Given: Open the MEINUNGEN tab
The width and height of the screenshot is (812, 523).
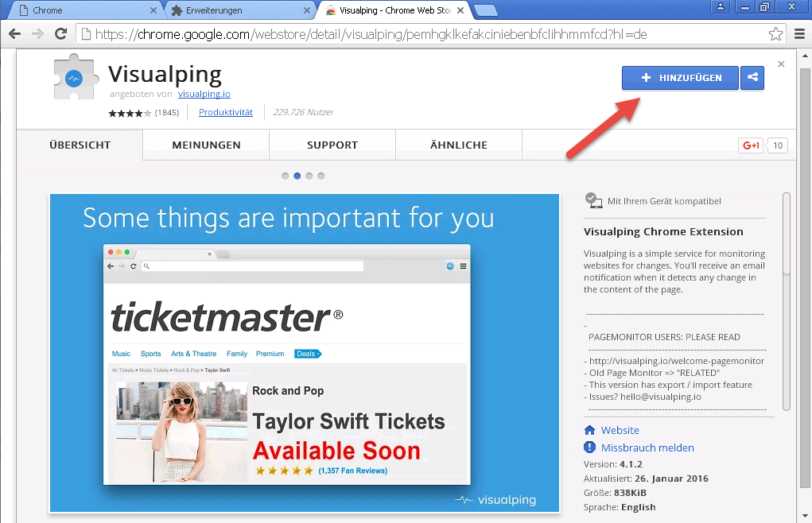Looking at the screenshot, I should [206, 145].
